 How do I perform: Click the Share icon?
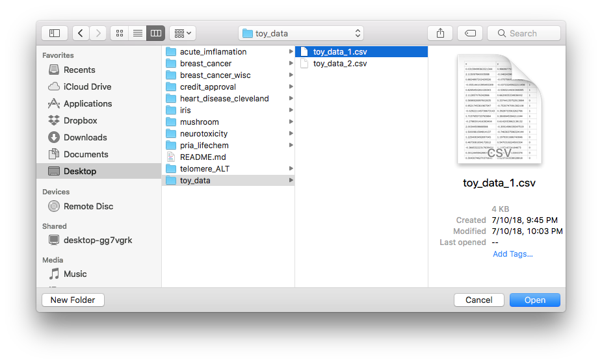[440, 33]
